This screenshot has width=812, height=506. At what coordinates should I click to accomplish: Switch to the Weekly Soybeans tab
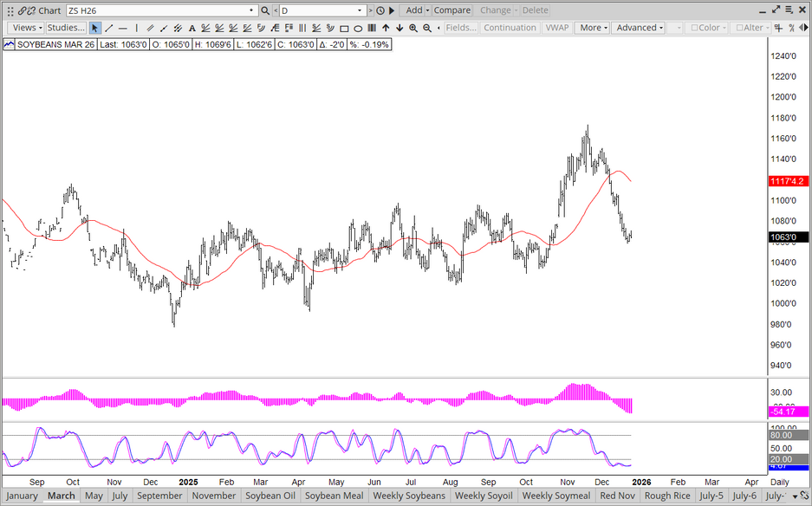409,496
